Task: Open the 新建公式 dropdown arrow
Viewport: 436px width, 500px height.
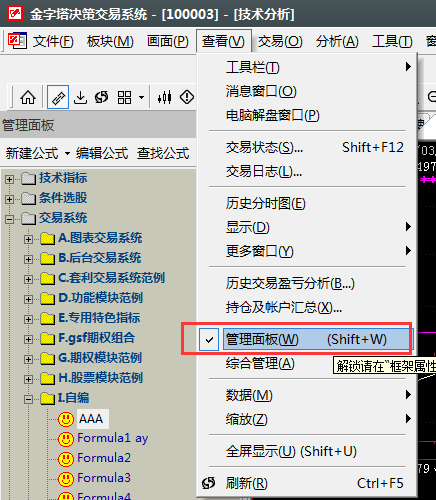Action: [67, 154]
